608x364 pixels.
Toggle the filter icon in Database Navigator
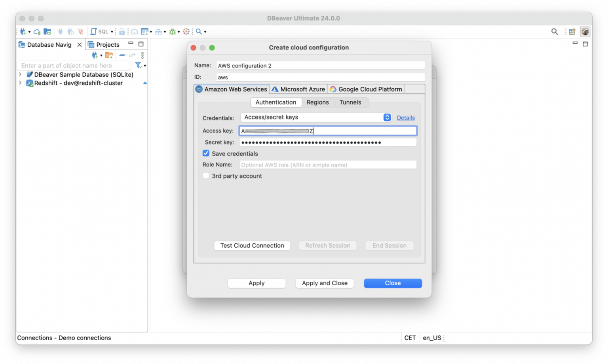(x=138, y=65)
